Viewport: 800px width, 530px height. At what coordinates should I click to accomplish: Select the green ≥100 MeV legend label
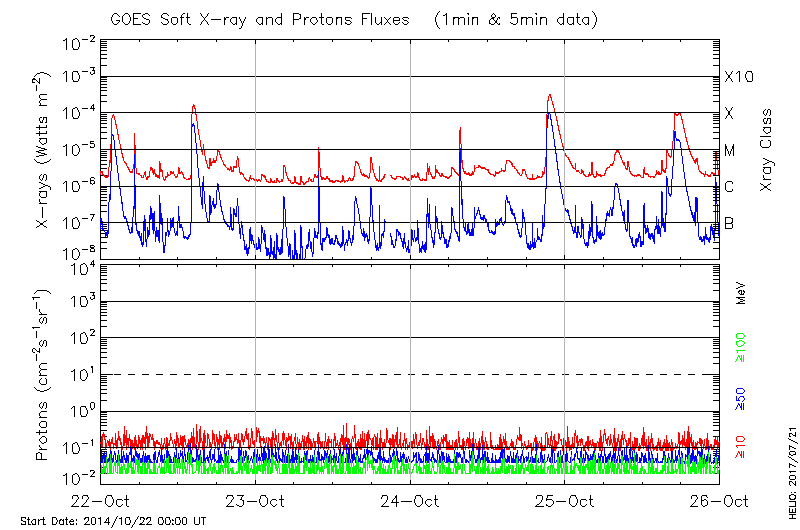[x=741, y=349]
